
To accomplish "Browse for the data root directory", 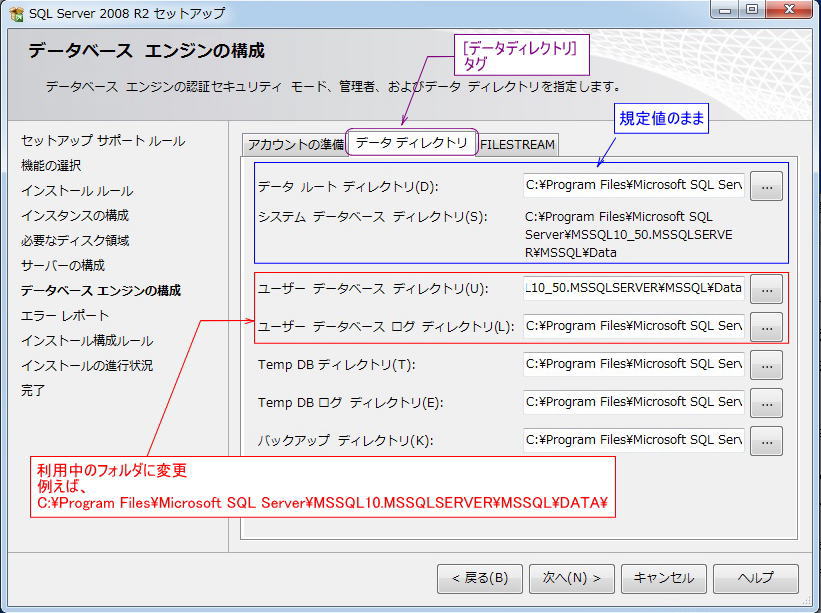I will (x=767, y=186).
